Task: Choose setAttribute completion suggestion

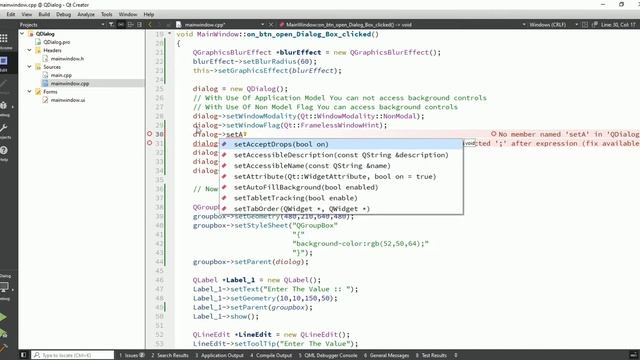Action: (x=341, y=176)
